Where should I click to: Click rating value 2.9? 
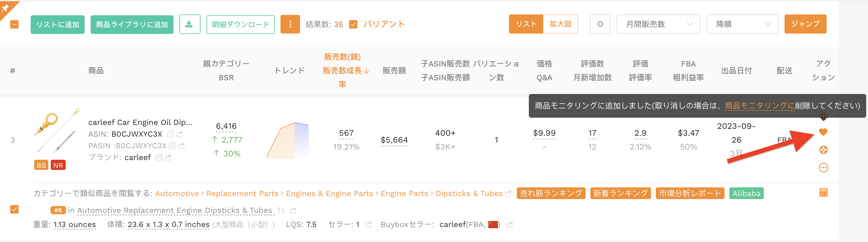click(x=640, y=133)
